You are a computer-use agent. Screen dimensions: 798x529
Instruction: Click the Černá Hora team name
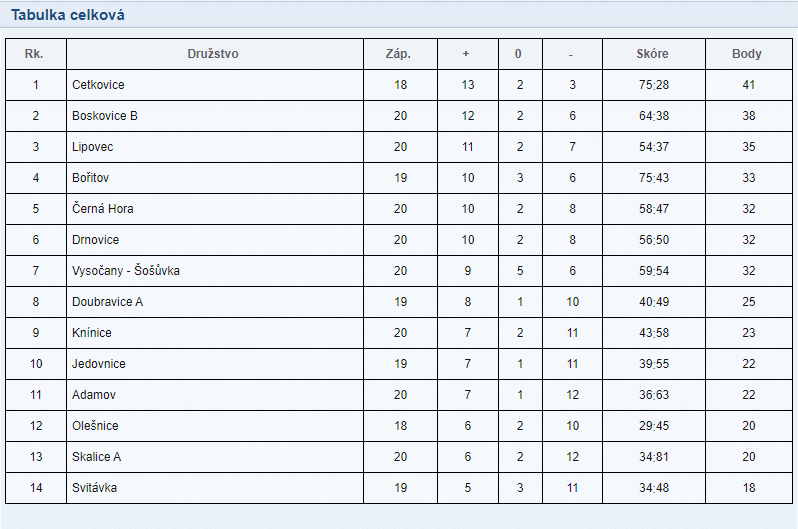pyautogui.click(x=103, y=209)
